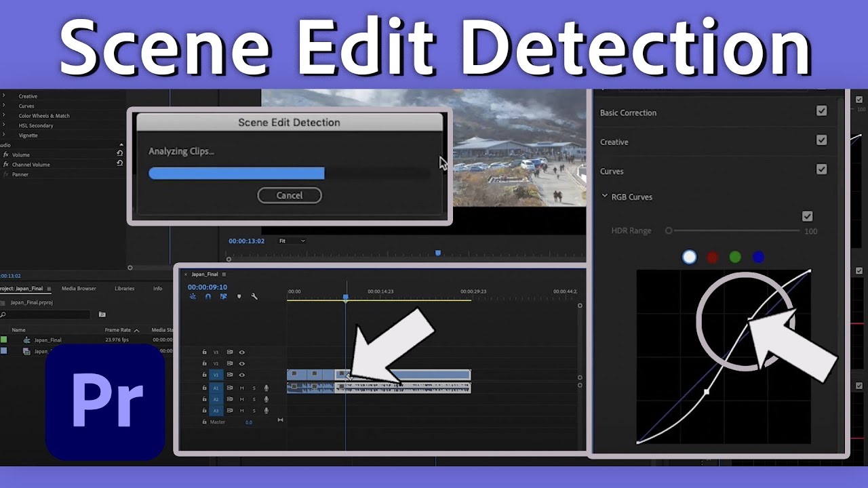Click the timeline timecode 00:00:09:10
The width and height of the screenshot is (868, 488).
click(208, 287)
